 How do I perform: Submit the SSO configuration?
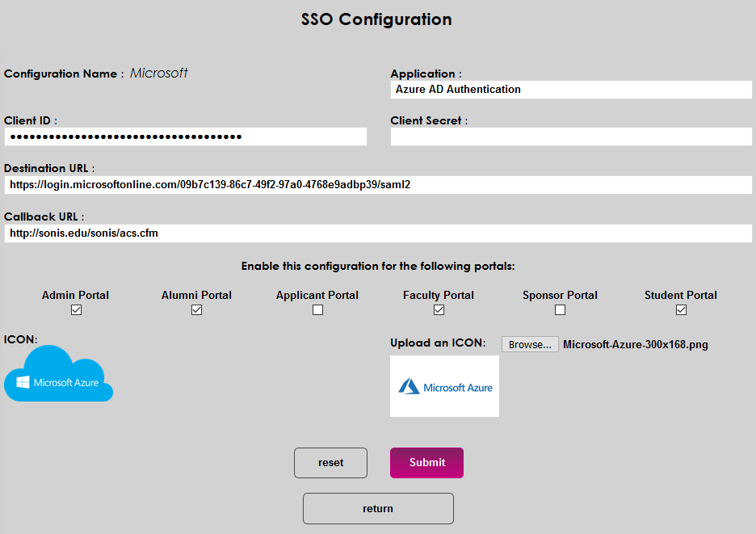(x=426, y=463)
